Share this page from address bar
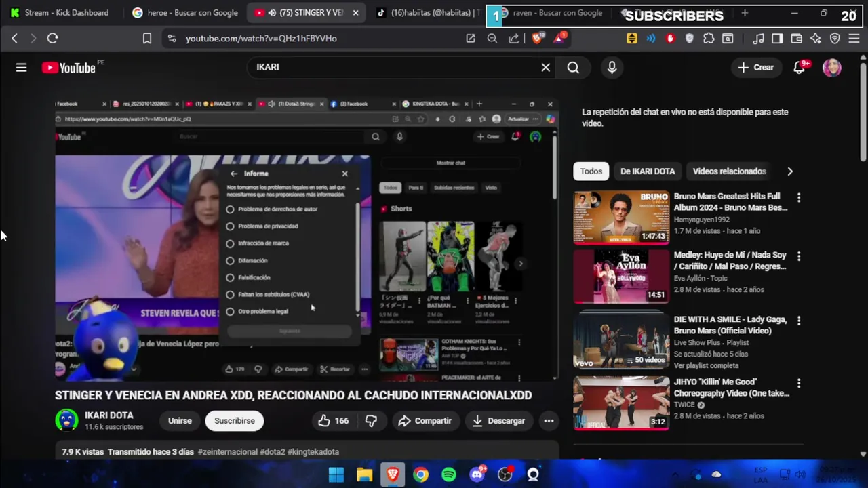The height and width of the screenshot is (488, 868). (514, 39)
